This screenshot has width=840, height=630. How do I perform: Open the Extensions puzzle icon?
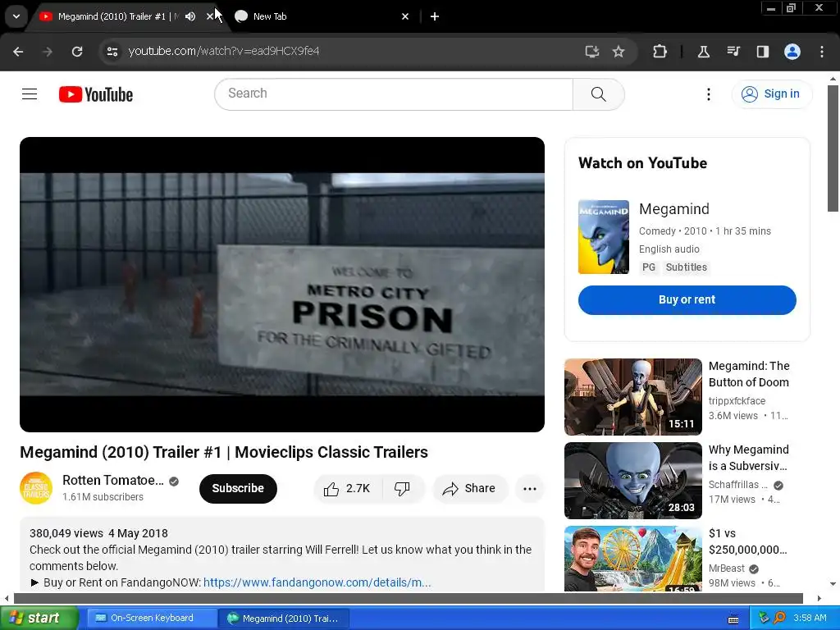660,52
